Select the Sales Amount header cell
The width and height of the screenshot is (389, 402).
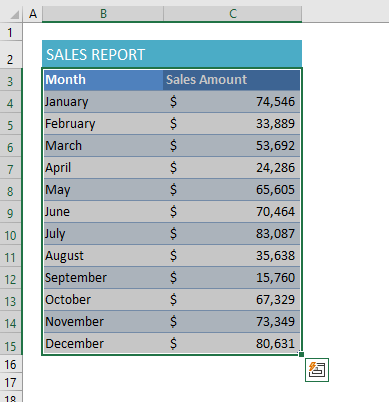coord(232,80)
